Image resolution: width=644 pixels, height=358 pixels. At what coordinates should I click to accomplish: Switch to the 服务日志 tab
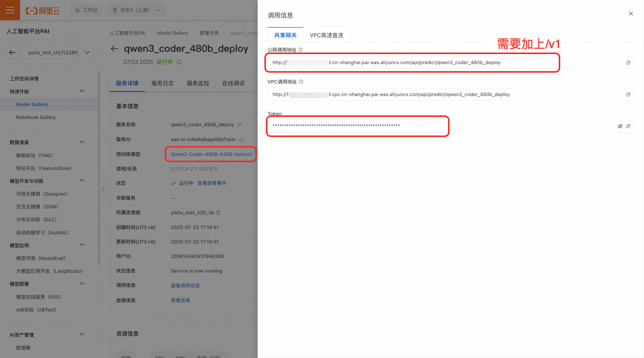tap(163, 83)
